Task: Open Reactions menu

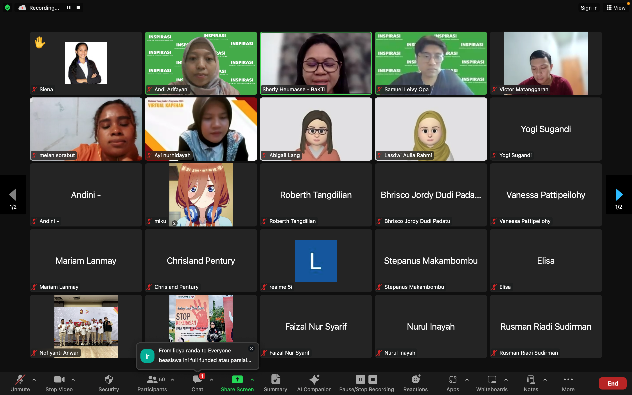Action: point(416,383)
